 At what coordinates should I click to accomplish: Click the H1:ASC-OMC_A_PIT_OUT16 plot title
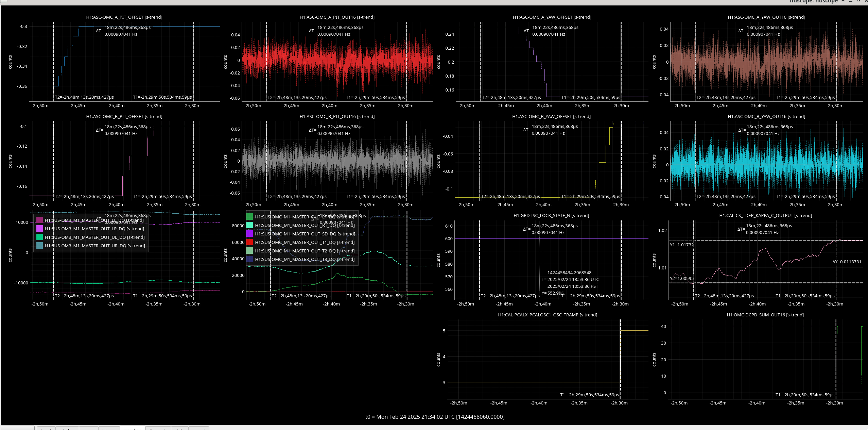[x=337, y=17]
